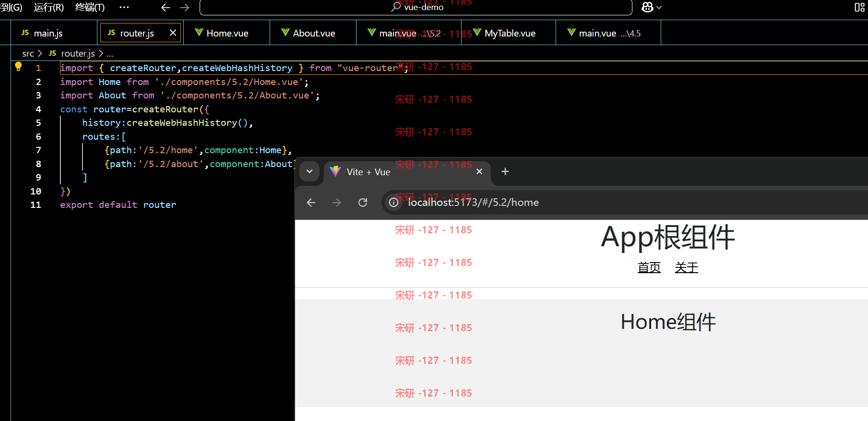Image resolution: width=868 pixels, height=421 pixels.
Task: Toggle the editor layout icon
Action: (859, 7)
